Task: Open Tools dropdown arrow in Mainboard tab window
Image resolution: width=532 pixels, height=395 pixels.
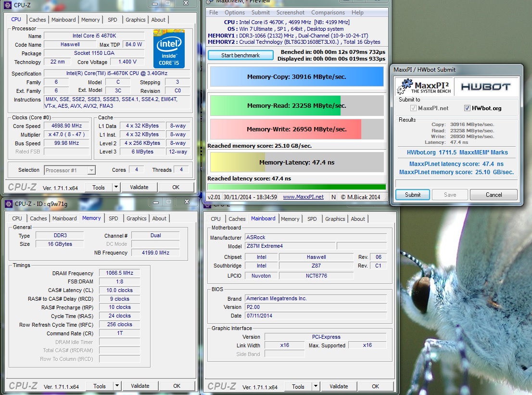Action: [316, 386]
